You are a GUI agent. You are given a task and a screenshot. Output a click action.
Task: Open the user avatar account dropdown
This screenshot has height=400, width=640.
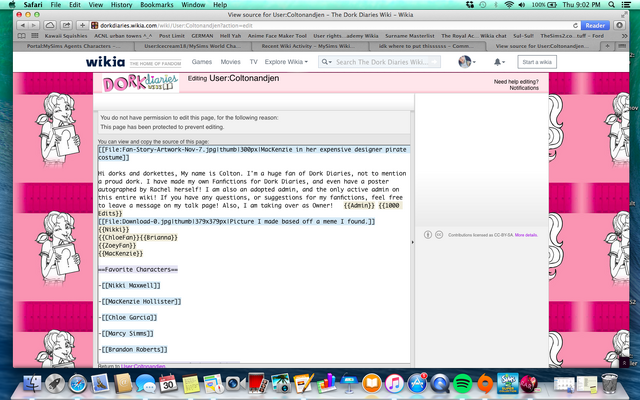click(467, 62)
